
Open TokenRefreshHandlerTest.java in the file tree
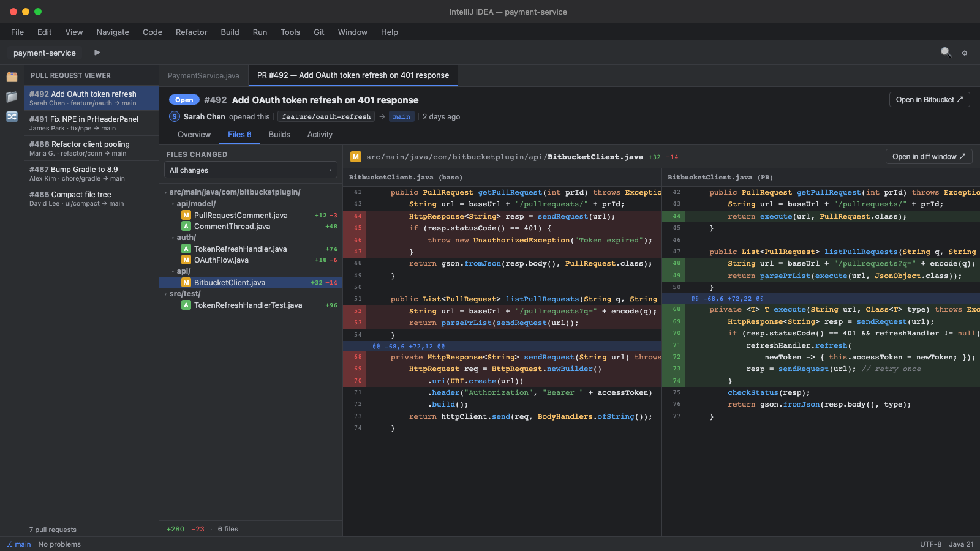click(251, 305)
